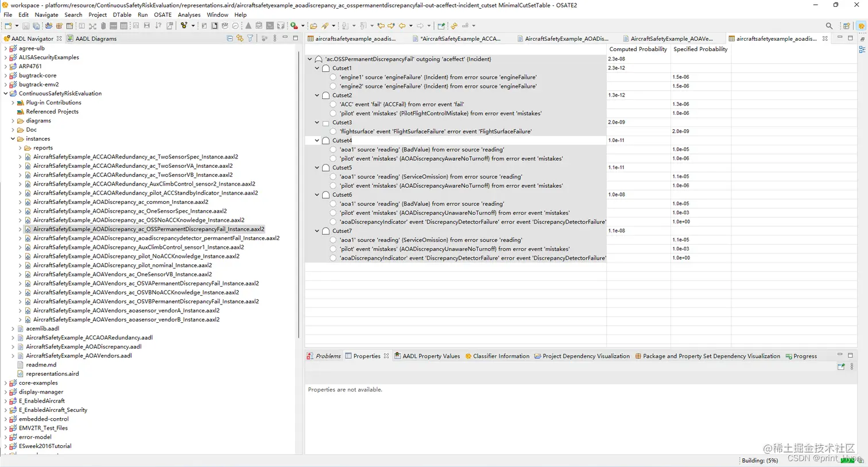Switch to AADL Property Values tab
Viewport: 868px width, 467px height.
coord(427,356)
